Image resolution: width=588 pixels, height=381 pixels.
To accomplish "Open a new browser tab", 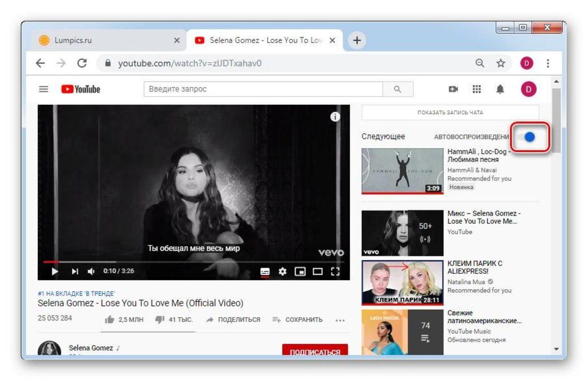I will pyautogui.click(x=357, y=41).
